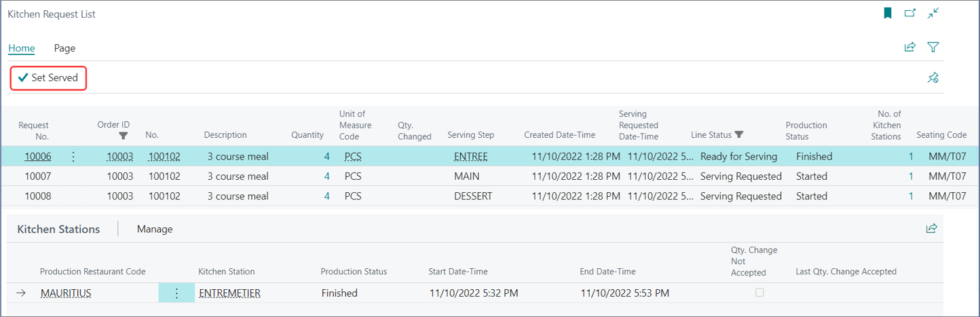Collapse the page with the shrink arrows icon
This screenshot has height=317, width=980.
point(933,13)
